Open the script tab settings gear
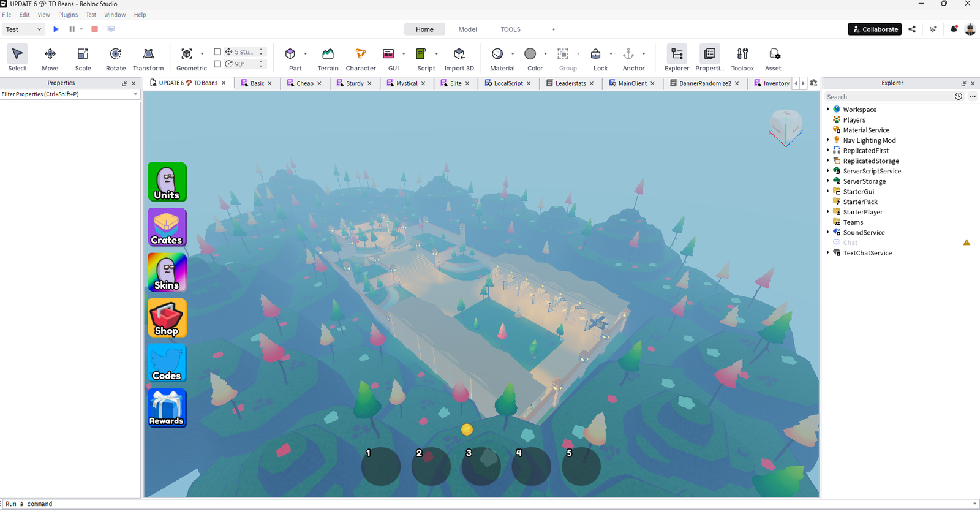The image size is (980, 525). click(813, 83)
